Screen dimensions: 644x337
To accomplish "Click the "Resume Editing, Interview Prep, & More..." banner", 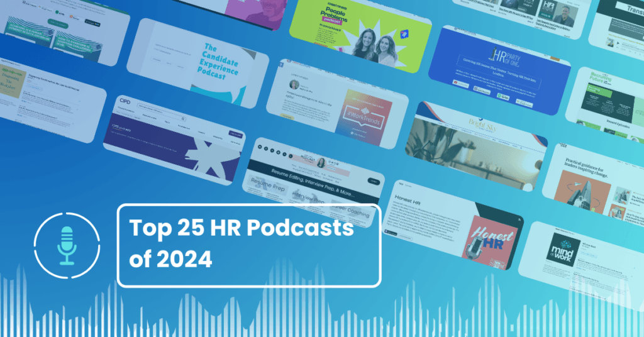I will point(316,183).
